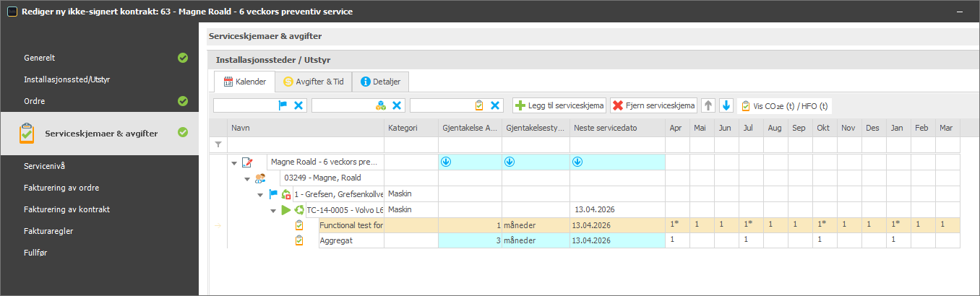
Task: Click blue flag icon on the Grefsen row
Action: click(273, 193)
